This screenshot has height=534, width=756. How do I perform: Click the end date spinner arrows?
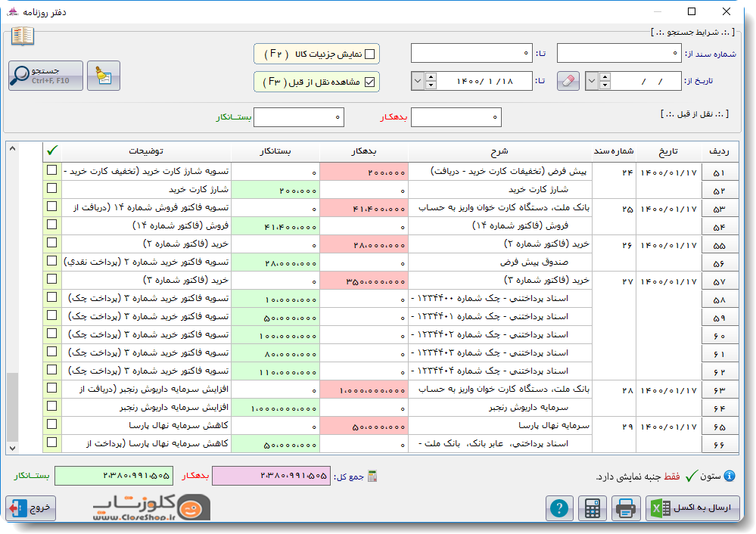click(431, 81)
